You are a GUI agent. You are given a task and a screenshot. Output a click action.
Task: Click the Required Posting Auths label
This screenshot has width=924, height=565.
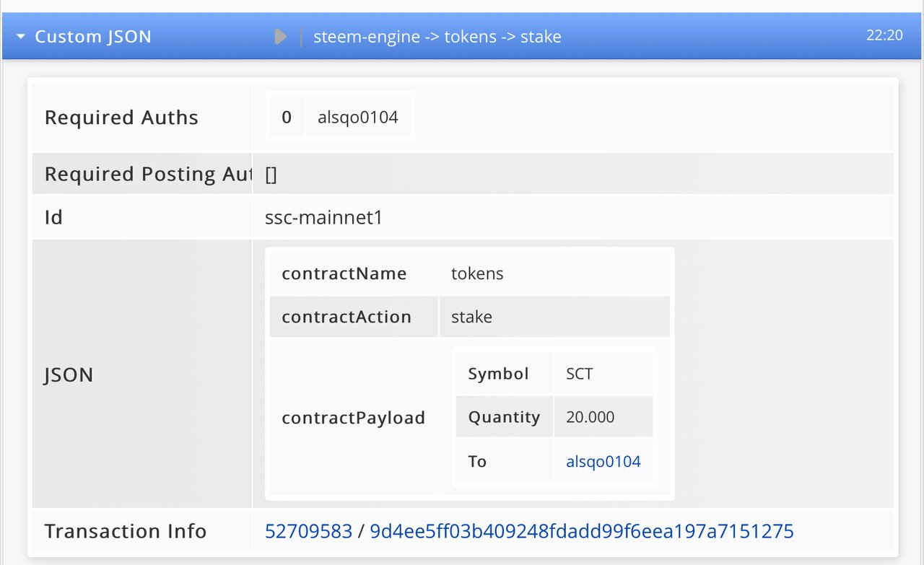[147, 175]
